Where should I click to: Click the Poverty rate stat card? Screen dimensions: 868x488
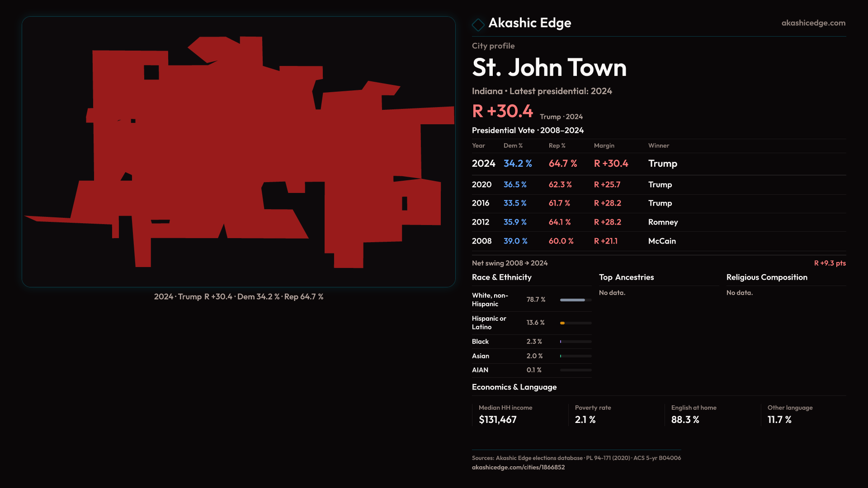pyautogui.click(x=614, y=414)
